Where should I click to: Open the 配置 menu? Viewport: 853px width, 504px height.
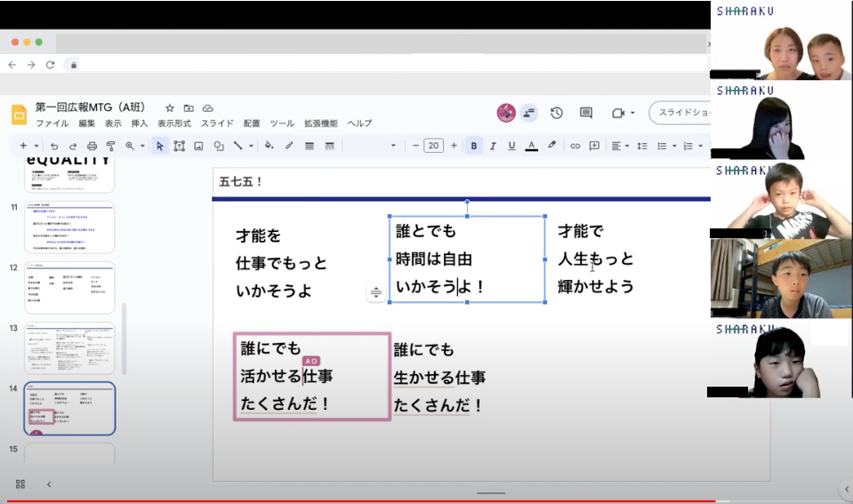[x=252, y=124]
